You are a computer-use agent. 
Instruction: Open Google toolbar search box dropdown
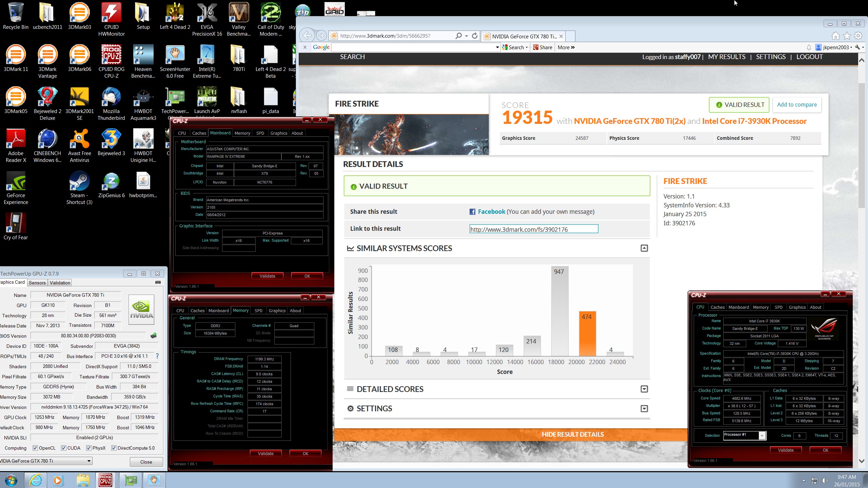tap(497, 48)
